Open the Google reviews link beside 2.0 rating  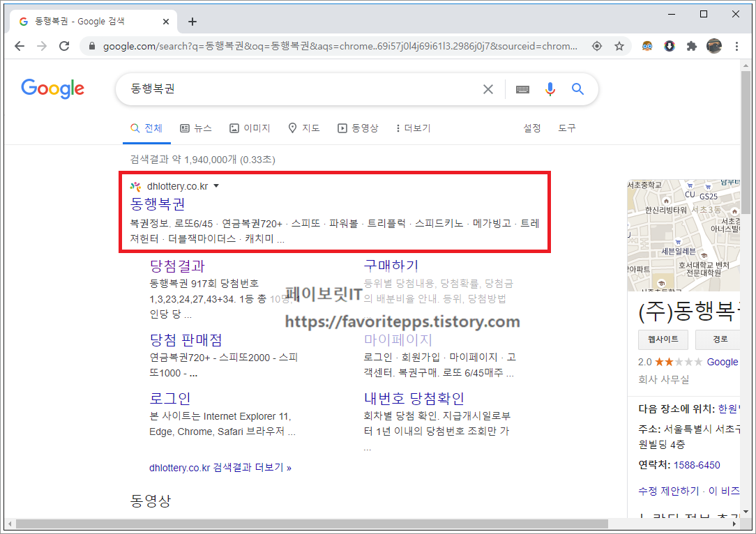tap(723, 362)
